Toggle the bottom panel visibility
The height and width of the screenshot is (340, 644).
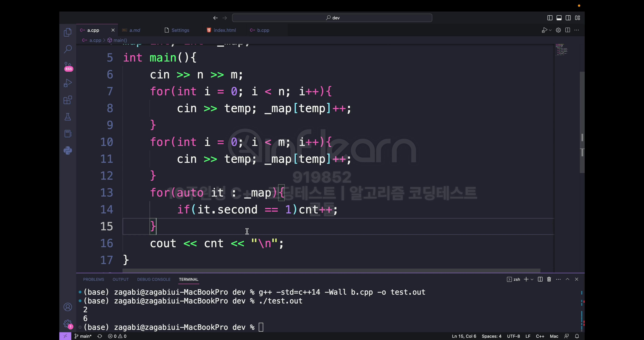559,18
